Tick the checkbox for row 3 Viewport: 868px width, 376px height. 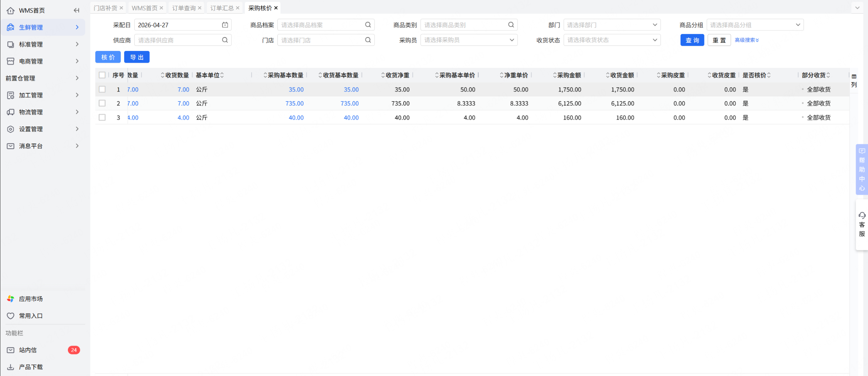(102, 117)
